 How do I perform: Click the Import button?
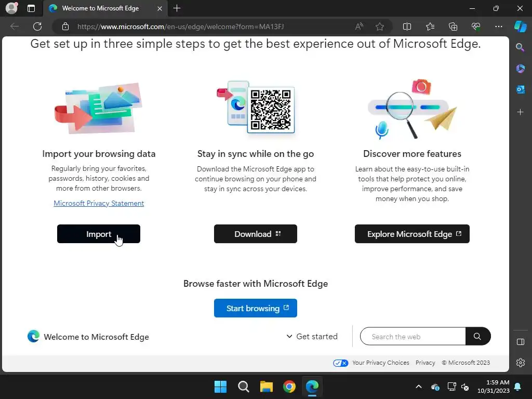click(x=98, y=234)
